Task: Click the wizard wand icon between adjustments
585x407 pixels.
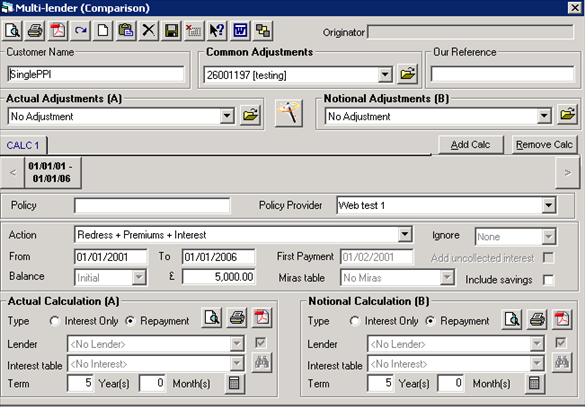Action: pyautogui.click(x=289, y=113)
